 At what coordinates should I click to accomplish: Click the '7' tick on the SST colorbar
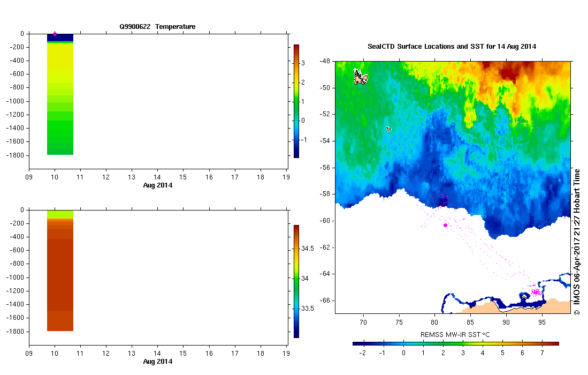(x=542, y=353)
